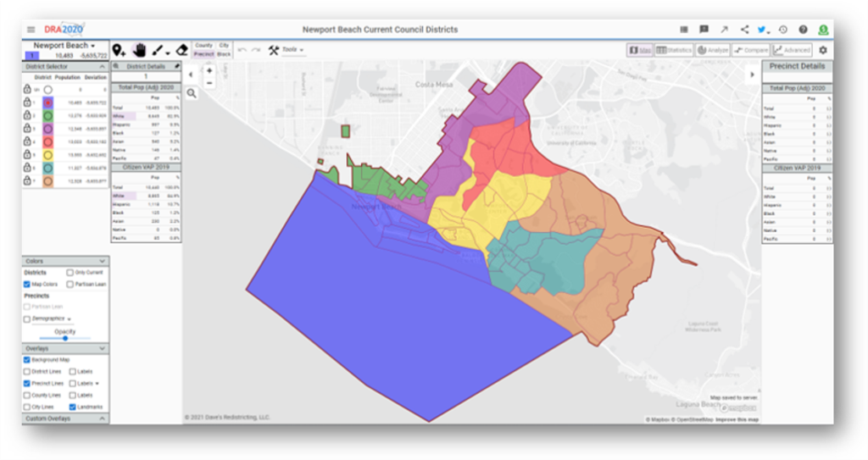Switch to the Statistics tab
The width and height of the screenshot is (868, 460).
coord(674,51)
